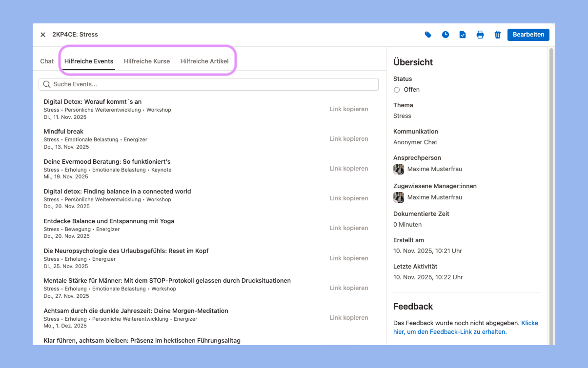The image size is (588, 368).
Task: Click avatar under Zugewiesene Manager:innen
Action: (399, 197)
